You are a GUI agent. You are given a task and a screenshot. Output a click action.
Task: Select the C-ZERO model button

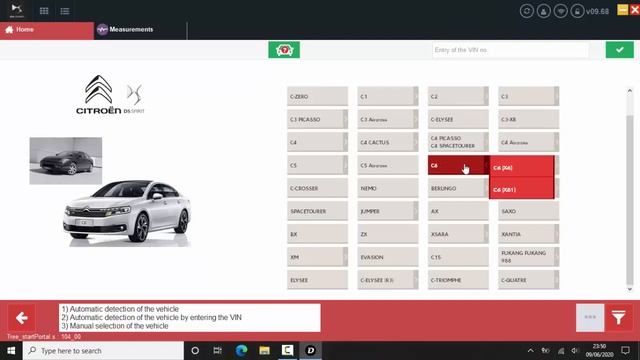coord(318,96)
